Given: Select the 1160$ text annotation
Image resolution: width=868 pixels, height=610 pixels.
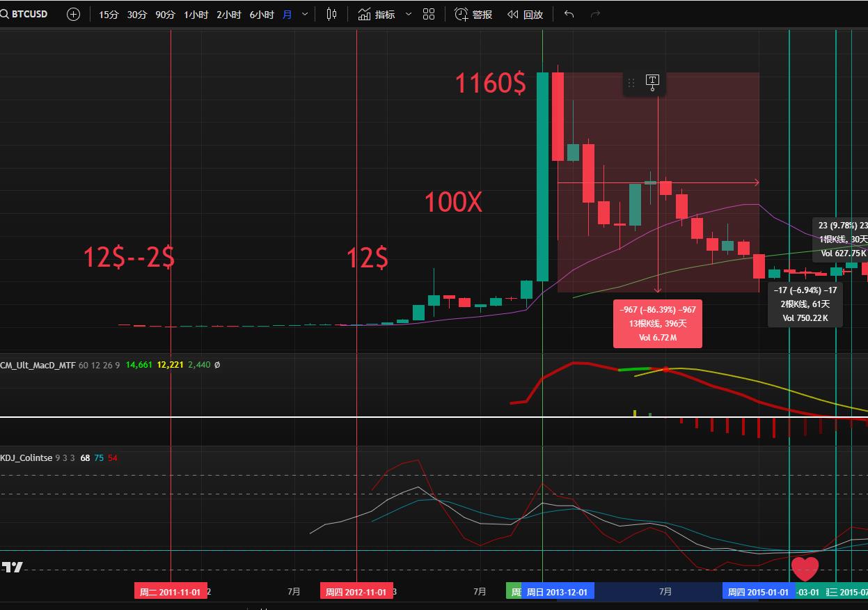Looking at the screenshot, I should point(491,84).
